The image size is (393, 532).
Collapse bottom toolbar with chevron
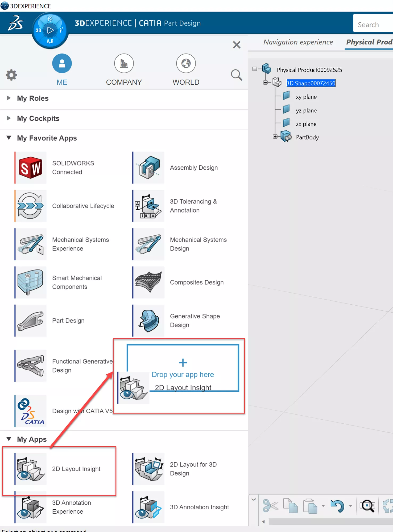click(x=254, y=500)
